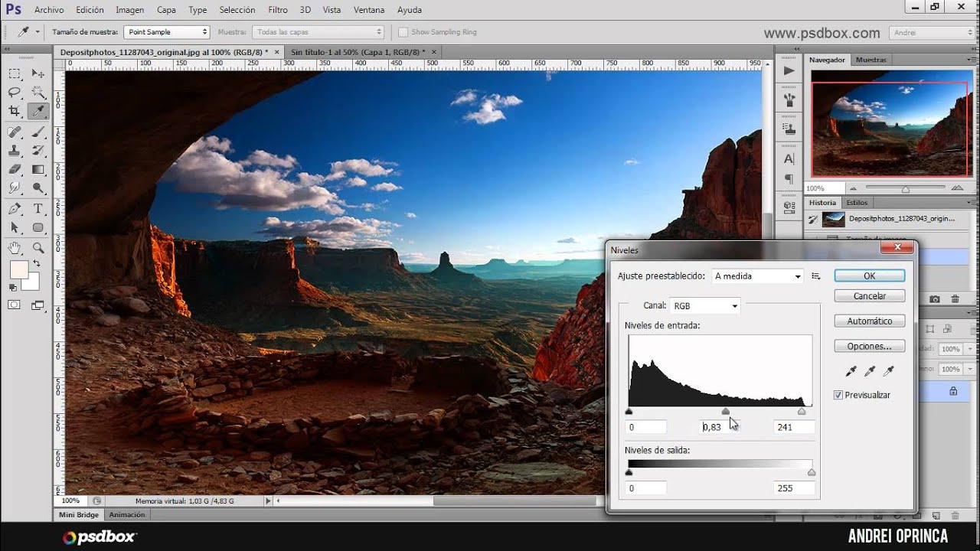Screen dimensions: 980x551
Task: Open the Filtro menu
Action: [x=278, y=10]
